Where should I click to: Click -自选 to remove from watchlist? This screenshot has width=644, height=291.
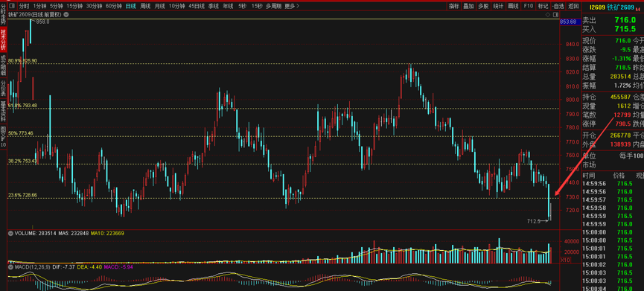tap(558, 6)
